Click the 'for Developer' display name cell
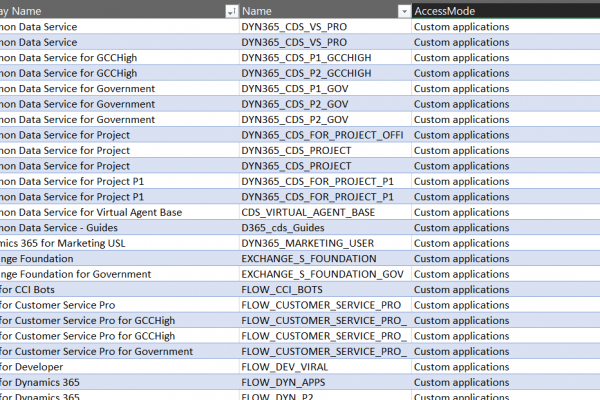The image size is (600, 400). (119, 367)
